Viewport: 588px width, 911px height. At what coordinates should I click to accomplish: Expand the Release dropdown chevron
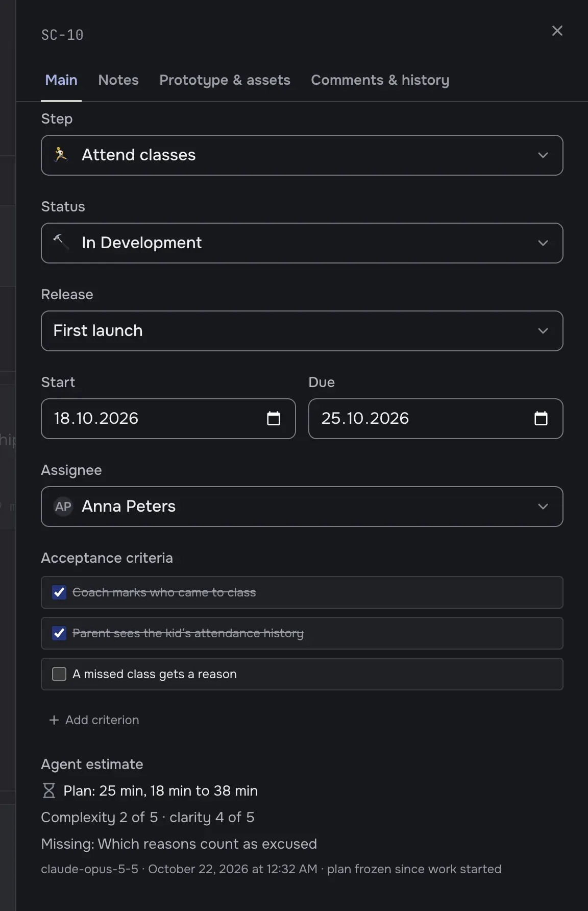(543, 331)
